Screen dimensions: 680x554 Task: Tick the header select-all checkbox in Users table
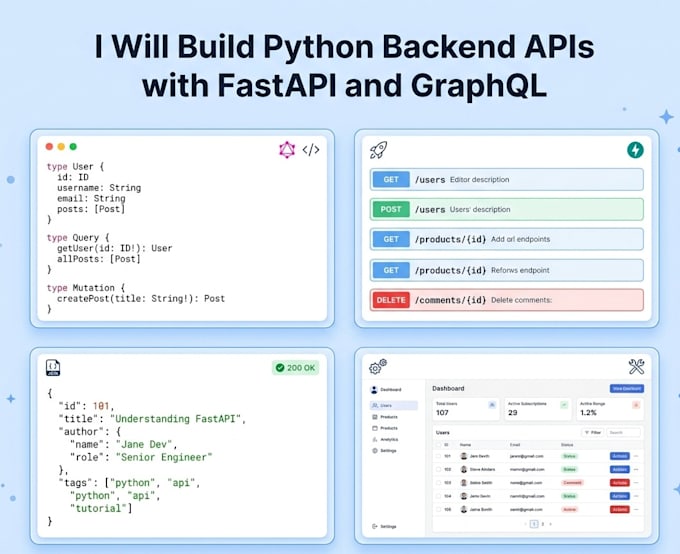pyautogui.click(x=438, y=445)
